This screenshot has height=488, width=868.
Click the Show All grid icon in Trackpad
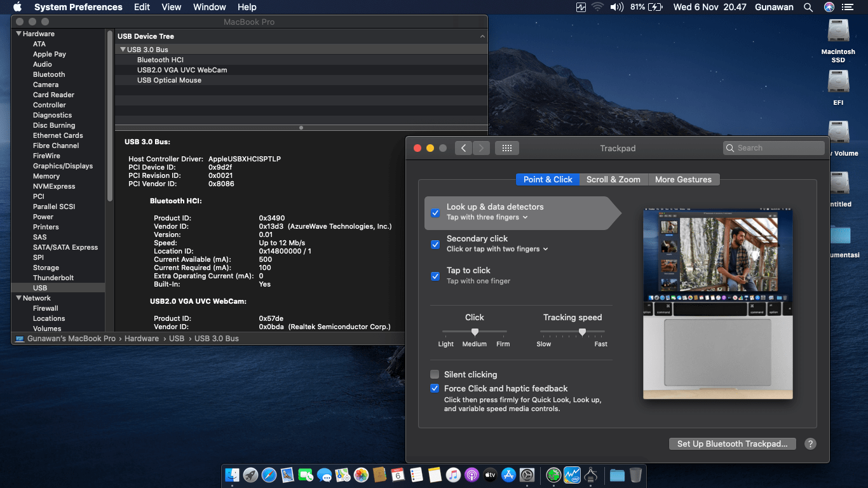tap(506, 148)
